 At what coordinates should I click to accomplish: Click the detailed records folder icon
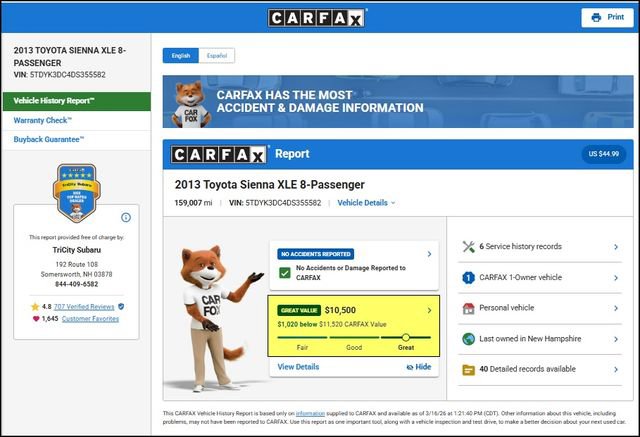468,369
